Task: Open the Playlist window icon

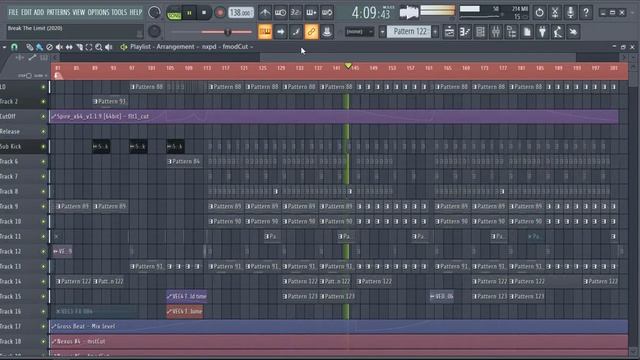Action: click(x=449, y=32)
